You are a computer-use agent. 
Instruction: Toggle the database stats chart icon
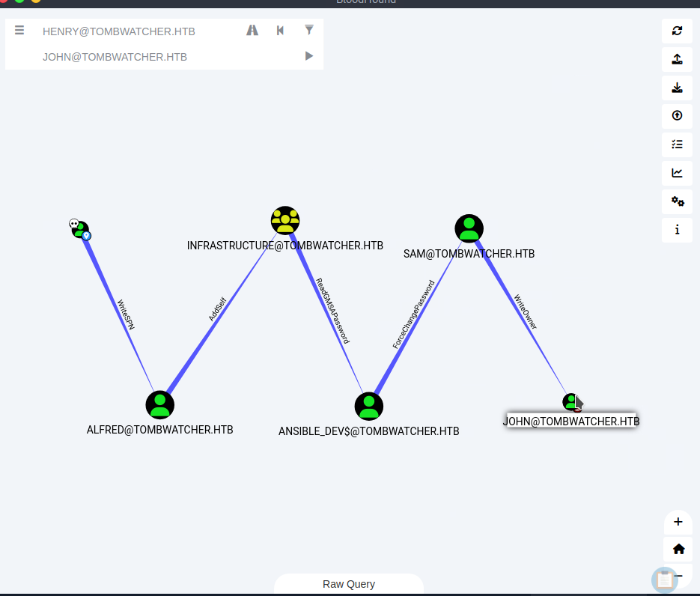(x=677, y=173)
